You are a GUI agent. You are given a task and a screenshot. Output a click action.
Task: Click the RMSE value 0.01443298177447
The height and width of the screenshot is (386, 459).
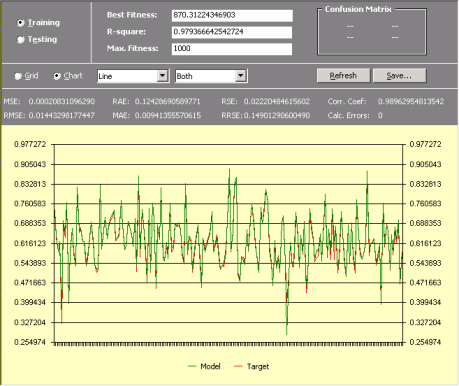[62, 115]
